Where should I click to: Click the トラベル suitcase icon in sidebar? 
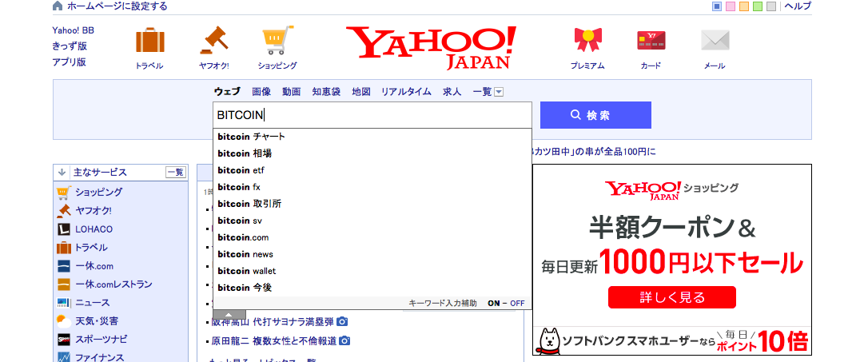point(64,248)
